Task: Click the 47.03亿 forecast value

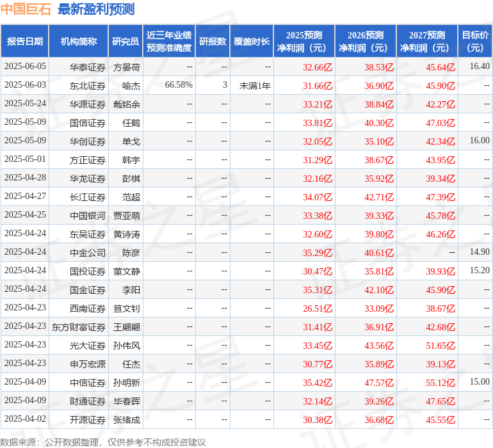Action: click(440, 123)
